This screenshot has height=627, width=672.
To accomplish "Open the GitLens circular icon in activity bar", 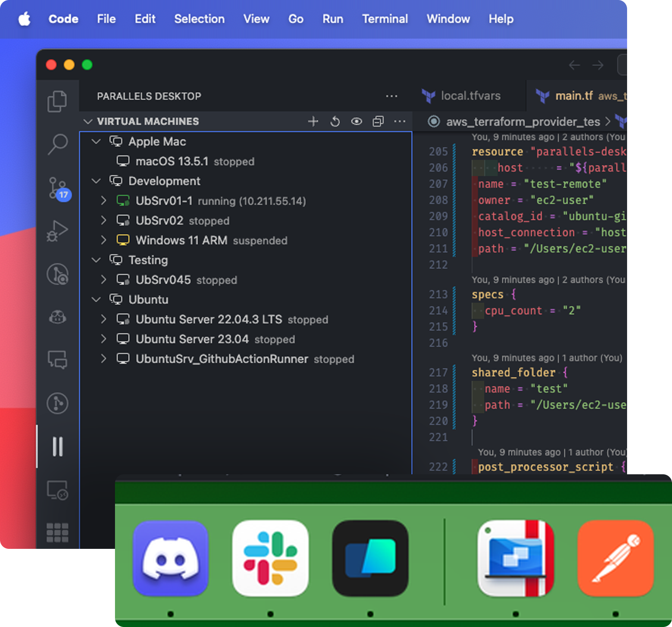I will pos(57,274).
